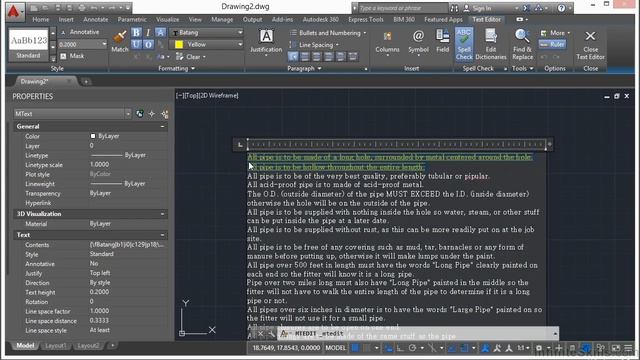Open the Yellow text color dropdown
The width and height of the screenshot is (640, 360).
[x=207, y=44]
